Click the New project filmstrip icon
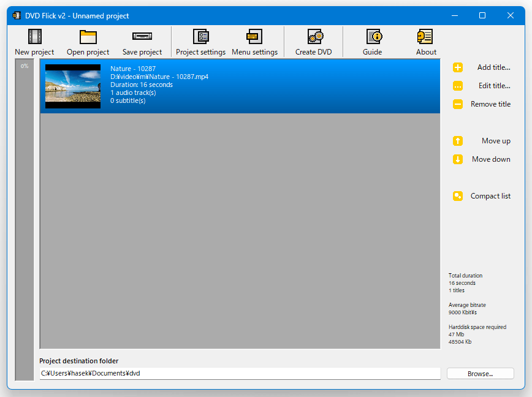Screen dimensions: 532x397 (34, 36)
